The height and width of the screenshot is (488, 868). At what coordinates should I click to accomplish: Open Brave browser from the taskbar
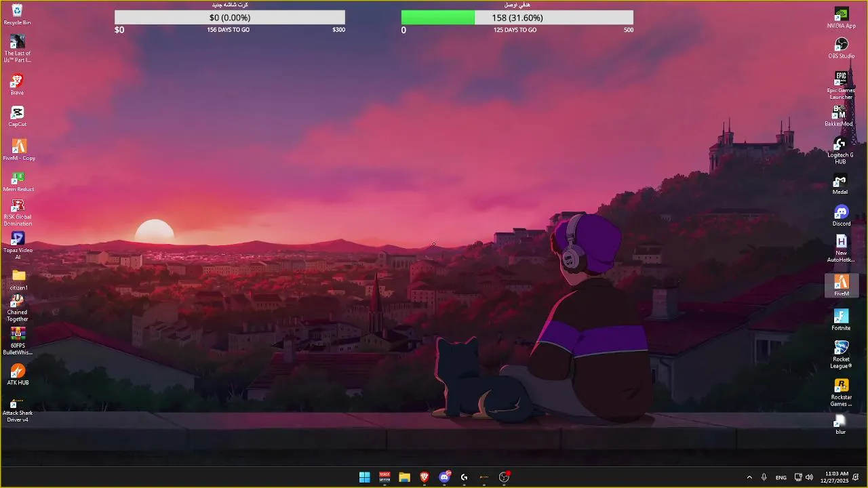point(425,477)
